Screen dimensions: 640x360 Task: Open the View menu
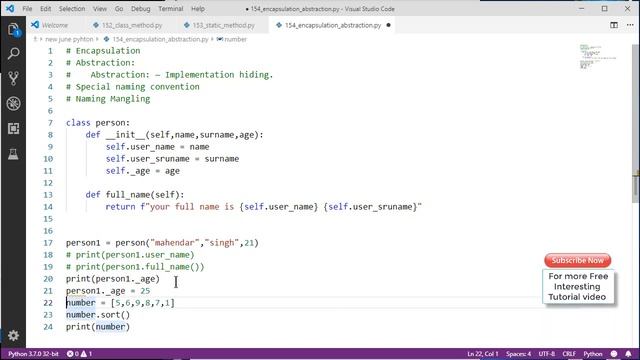[x=100, y=9]
